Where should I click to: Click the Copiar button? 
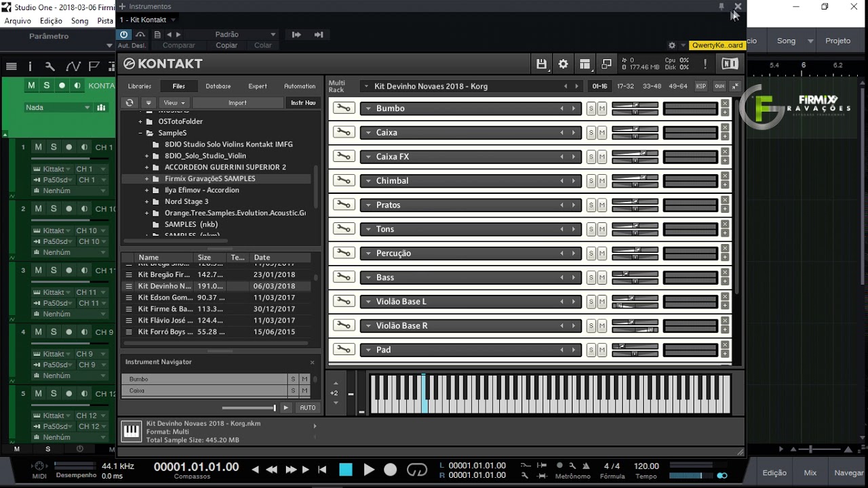coord(226,45)
